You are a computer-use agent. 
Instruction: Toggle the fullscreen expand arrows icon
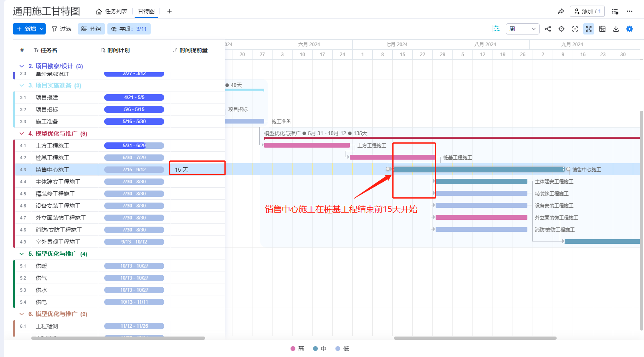(x=589, y=29)
